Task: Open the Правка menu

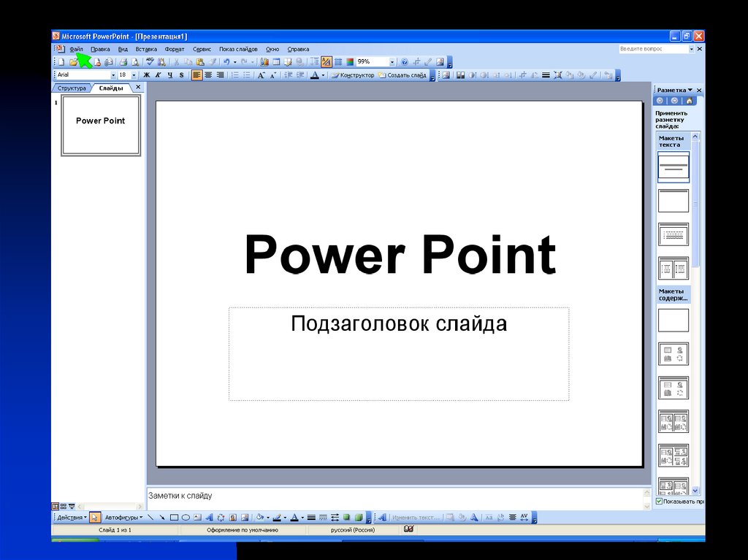Action: click(x=100, y=49)
